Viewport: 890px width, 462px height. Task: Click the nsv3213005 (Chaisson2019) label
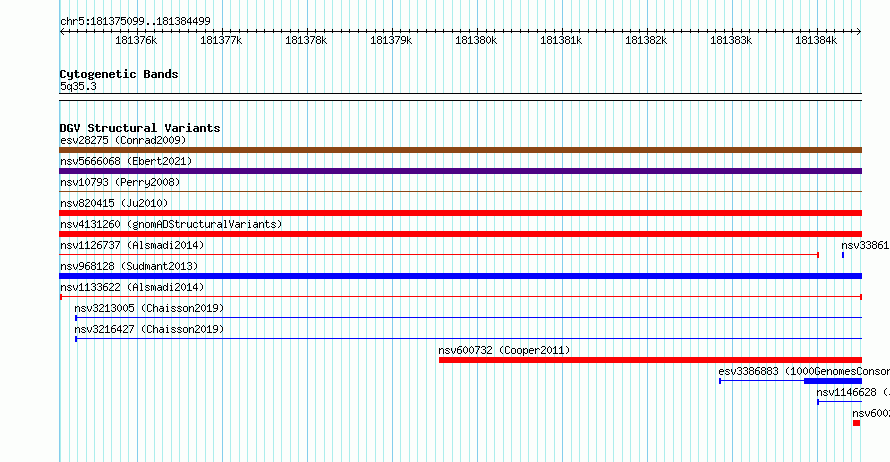pos(149,308)
